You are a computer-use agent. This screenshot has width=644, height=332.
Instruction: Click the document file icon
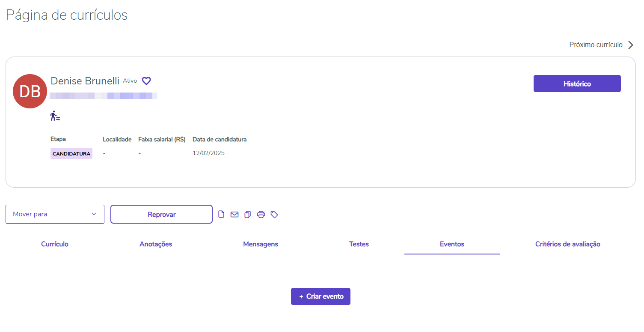pyautogui.click(x=221, y=214)
